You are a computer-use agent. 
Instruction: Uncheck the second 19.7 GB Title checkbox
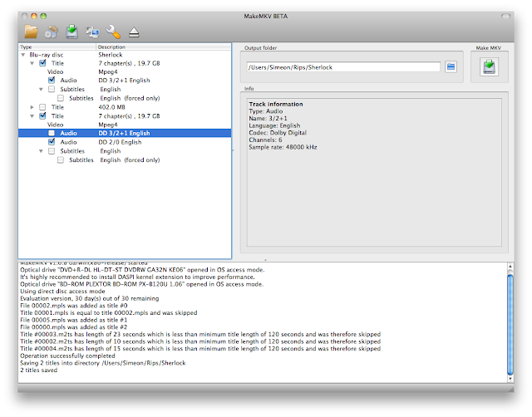(x=42, y=116)
